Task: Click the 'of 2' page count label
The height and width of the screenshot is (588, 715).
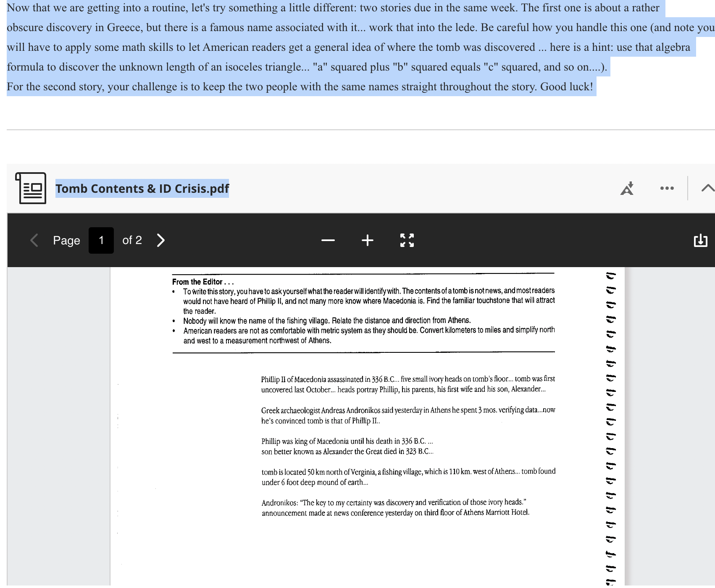Action: 132,240
